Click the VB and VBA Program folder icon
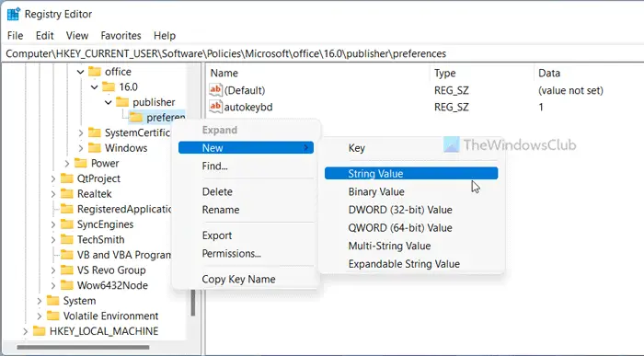Viewport: 644px width, 356px height. point(66,255)
